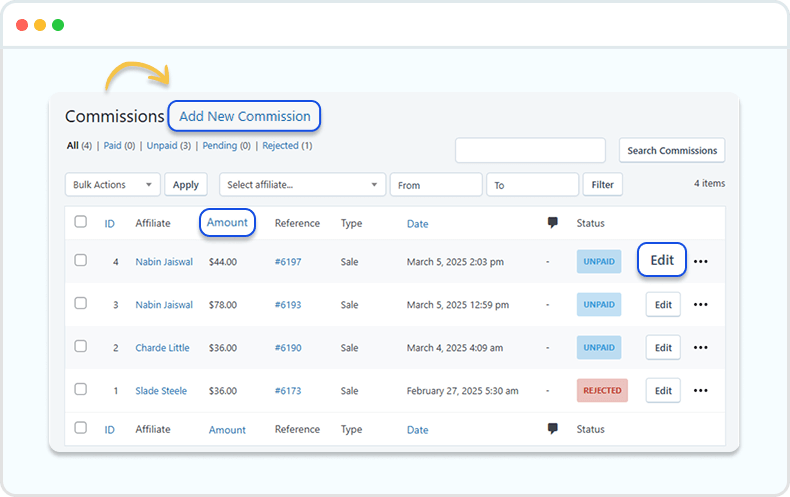This screenshot has height=497, width=790.
Task: Open reference #6190
Action: pos(288,347)
